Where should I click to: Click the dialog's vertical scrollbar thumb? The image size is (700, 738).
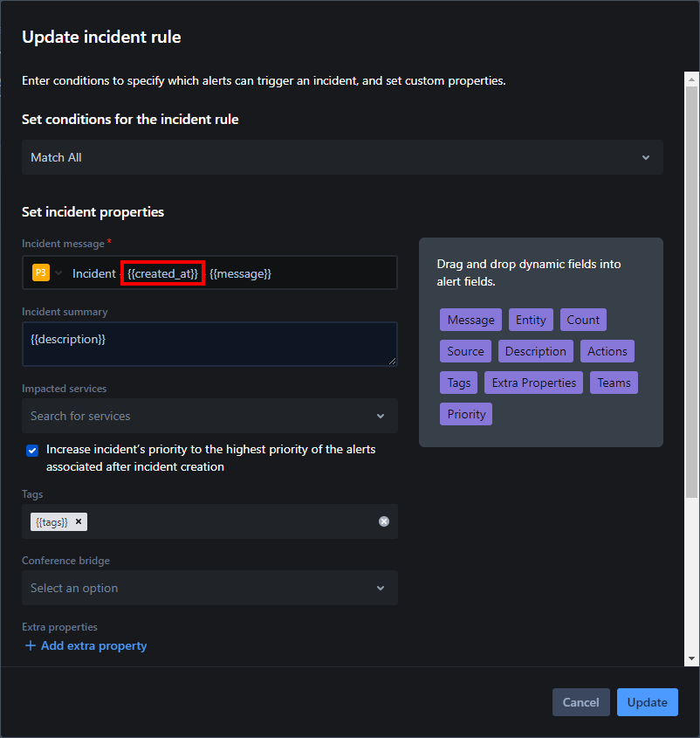pos(691,292)
